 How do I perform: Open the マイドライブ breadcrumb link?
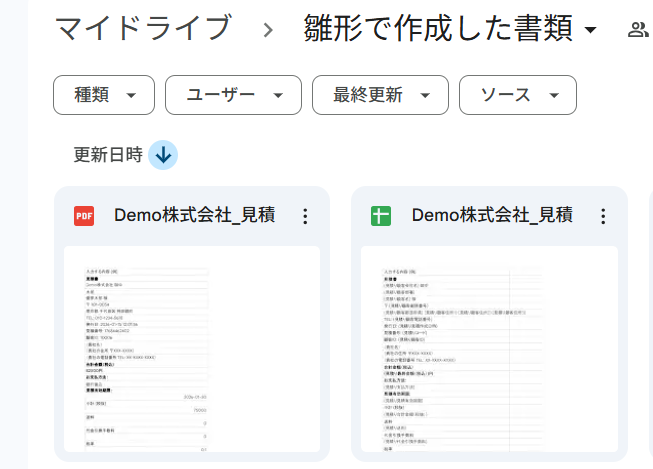click(x=143, y=28)
